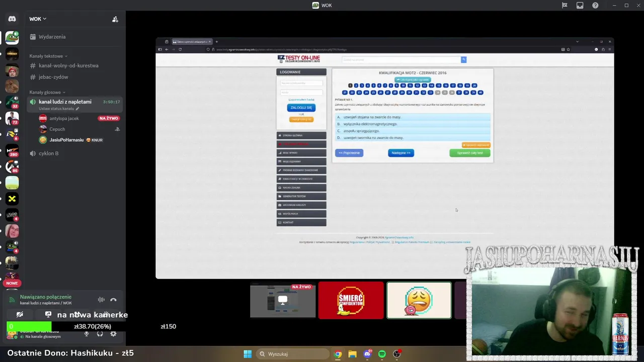Open KONTAKT menu item on test site

click(x=301, y=222)
